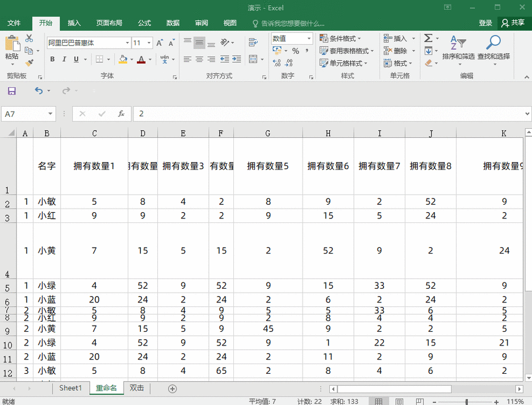
Task: Open 排序和筛选 sort and filter
Action: pos(458,50)
